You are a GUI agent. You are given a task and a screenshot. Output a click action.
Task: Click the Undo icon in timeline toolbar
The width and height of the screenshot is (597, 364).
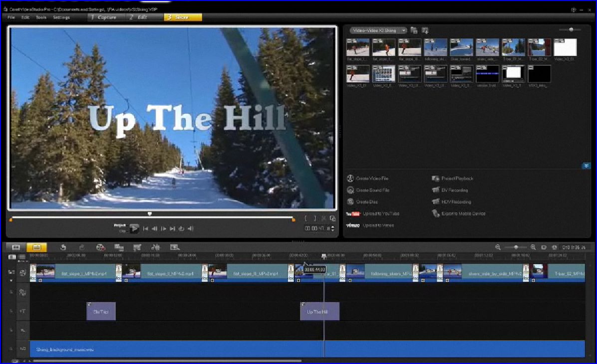[63, 248]
